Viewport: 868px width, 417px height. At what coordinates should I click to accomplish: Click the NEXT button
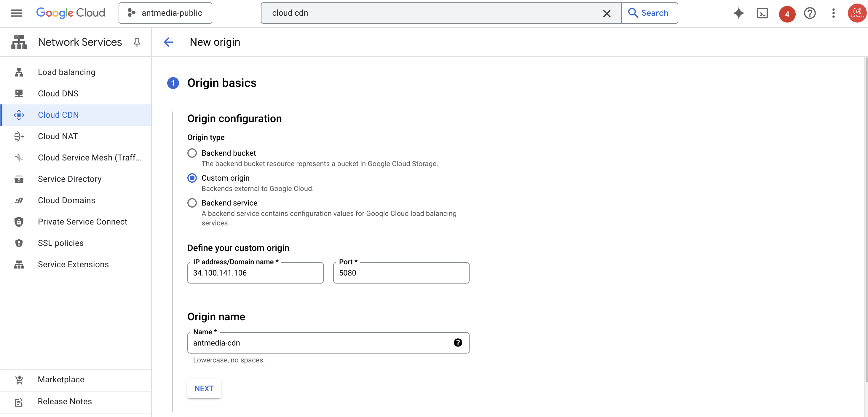click(x=204, y=389)
